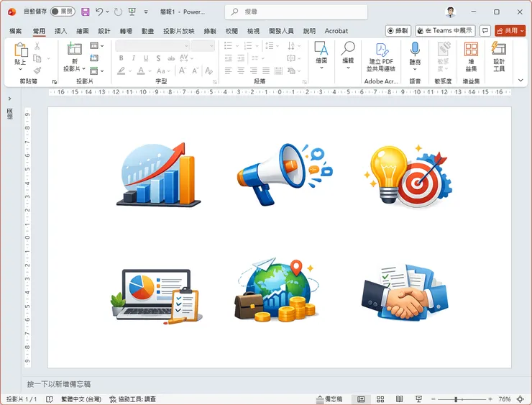The height and width of the screenshot is (405, 532).
Task: Click Present in Teams button
Action: 445,30
